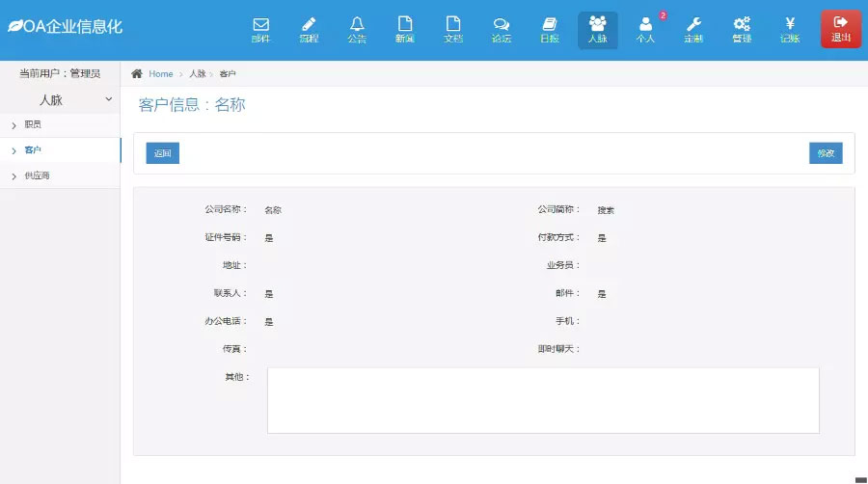Click the red 退出 logout button
The height and width of the screenshot is (484, 868).
click(x=840, y=30)
